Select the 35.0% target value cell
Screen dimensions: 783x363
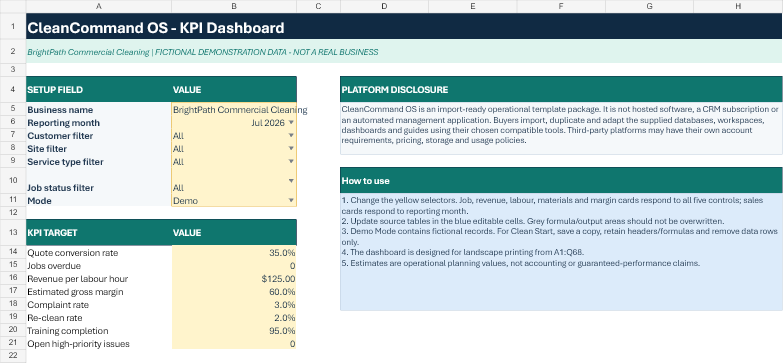click(234, 253)
